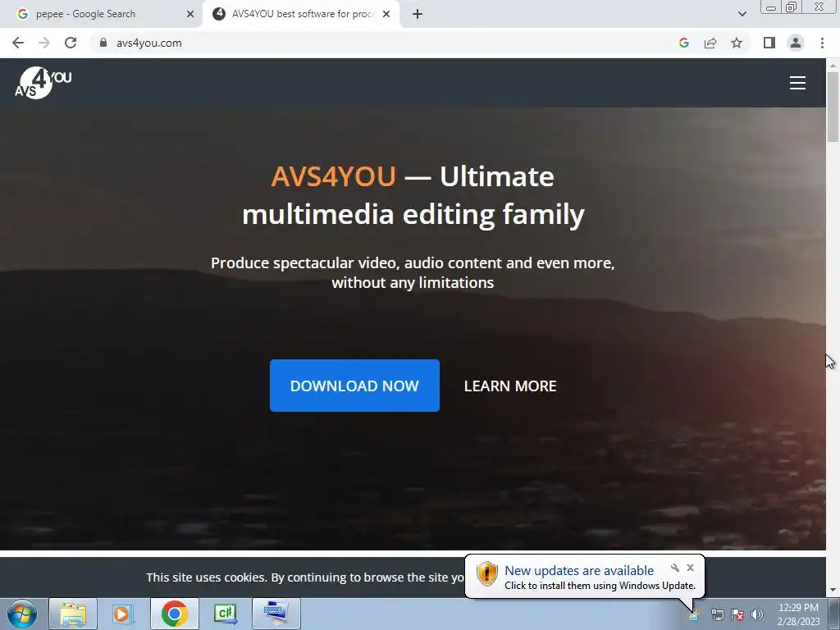The width and height of the screenshot is (840, 630).
Task: Toggle Chrome side panel
Action: point(769,43)
